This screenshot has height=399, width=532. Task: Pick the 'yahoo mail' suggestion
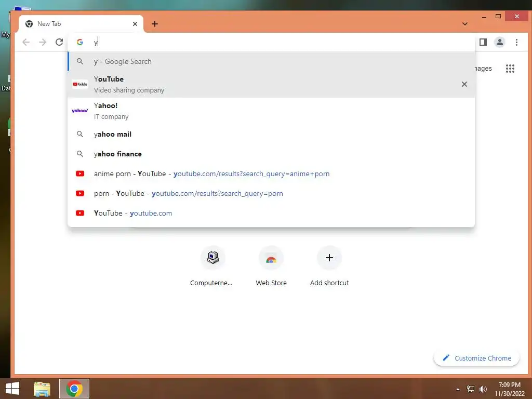click(271, 135)
